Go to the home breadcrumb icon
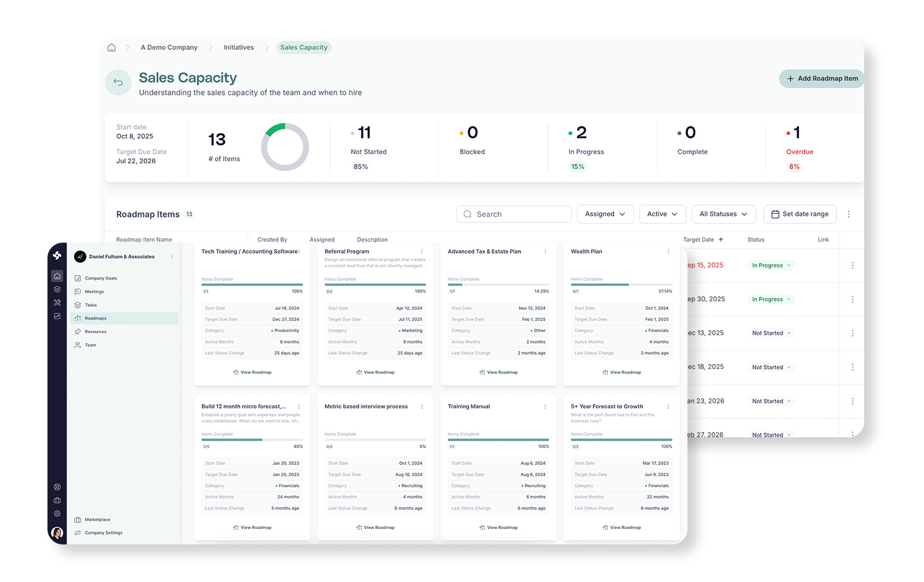The image size is (924, 582). 111,47
